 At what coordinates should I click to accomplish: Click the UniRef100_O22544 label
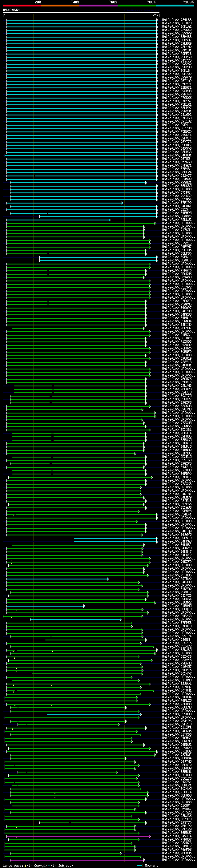tap(177, 210)
